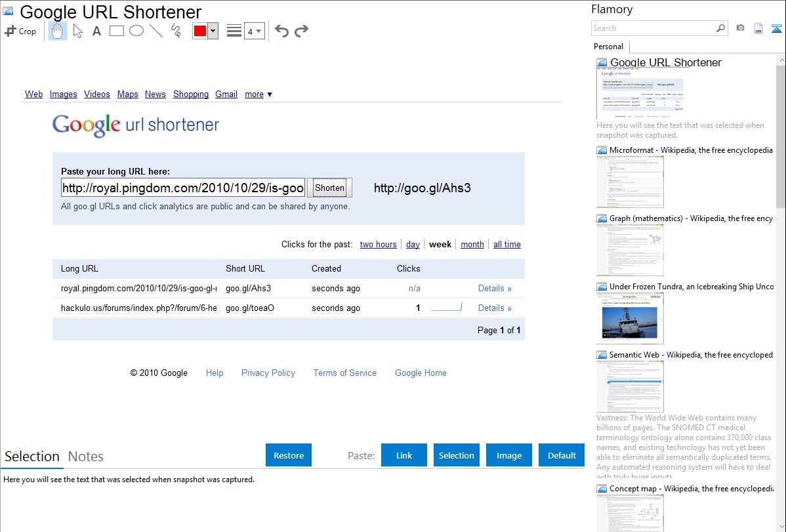
Task: Show clicks for all time
Action: click(507, 244)
